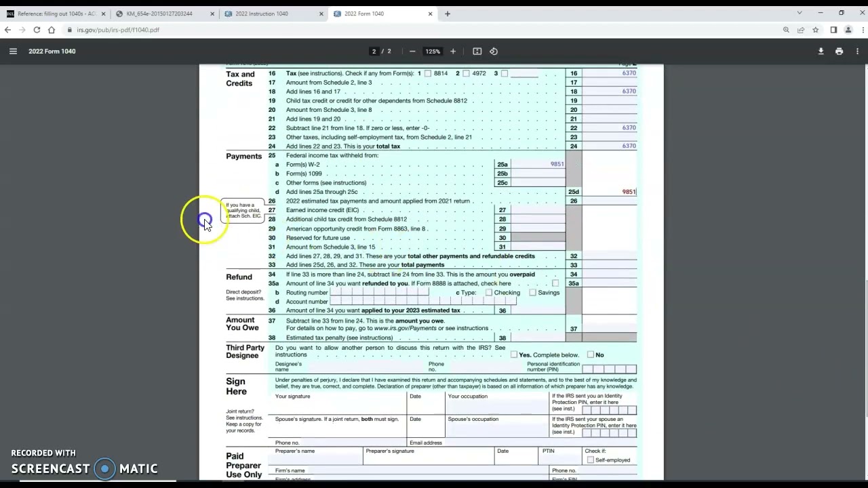This screenshot has width=868, height=488.
Task: Open Chrome three-dot menu
Action: [861, 30]
